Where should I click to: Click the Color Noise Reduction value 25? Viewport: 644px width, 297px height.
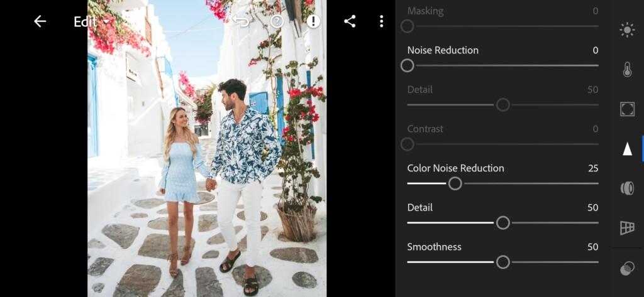point(592,168)
